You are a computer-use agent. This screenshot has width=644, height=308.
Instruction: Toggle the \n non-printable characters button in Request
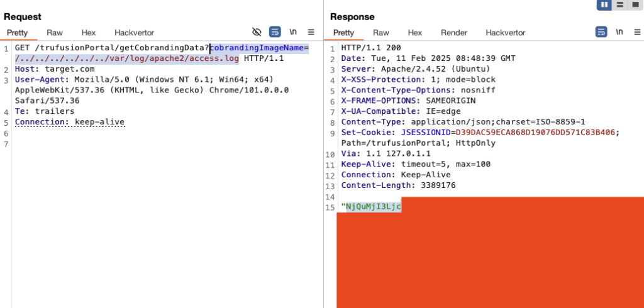[x=293, y=32]
